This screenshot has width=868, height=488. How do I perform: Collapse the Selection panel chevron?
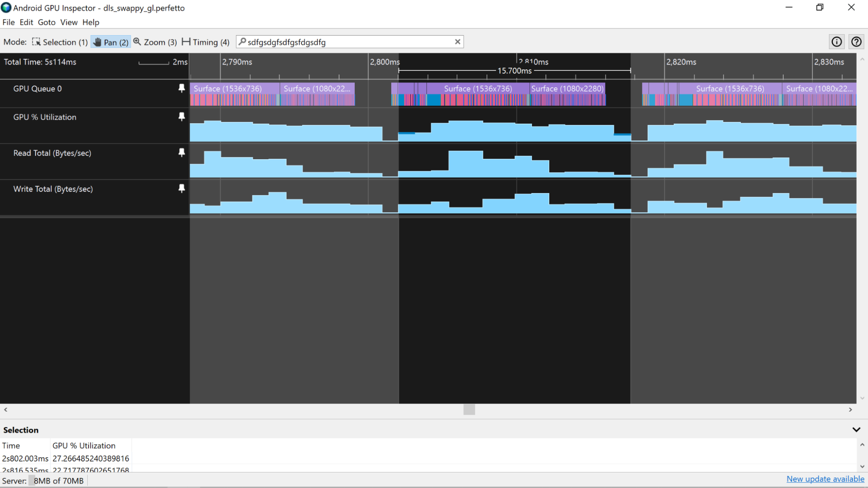pos(856,429)
